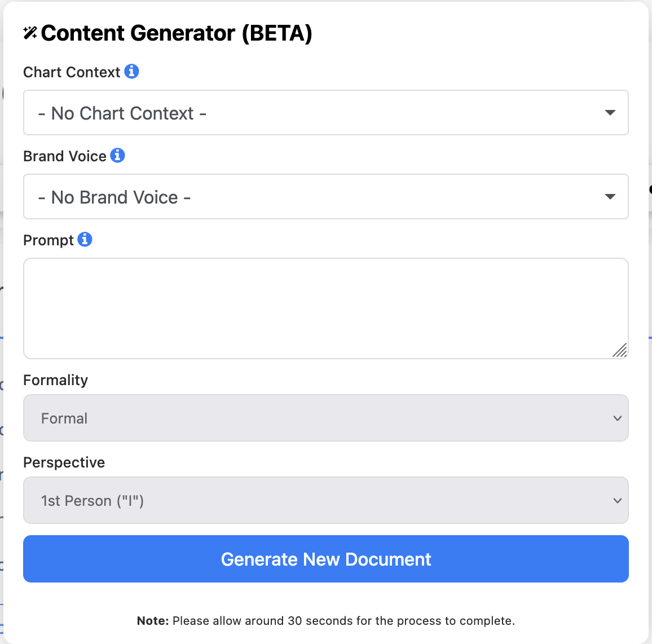Click Generate New Document button

[325, 559]
